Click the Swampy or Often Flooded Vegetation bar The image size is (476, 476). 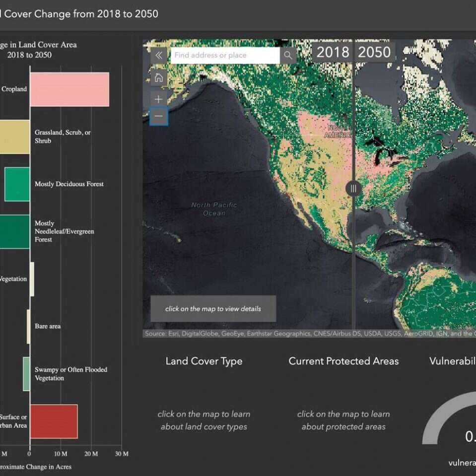pos(26,374)
